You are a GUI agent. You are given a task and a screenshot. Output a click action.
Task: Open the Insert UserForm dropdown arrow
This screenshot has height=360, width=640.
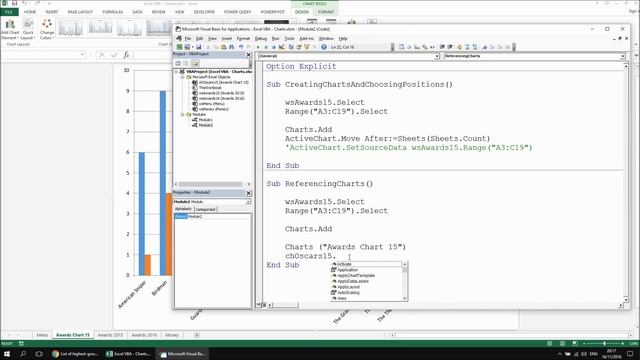[193, 47]
